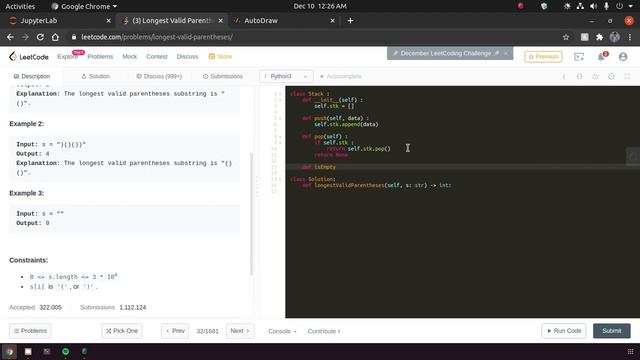Open editor settings clock-shaped icon
Image resolution: width=640 pixels, height=360 pixels.
[611, 76]
